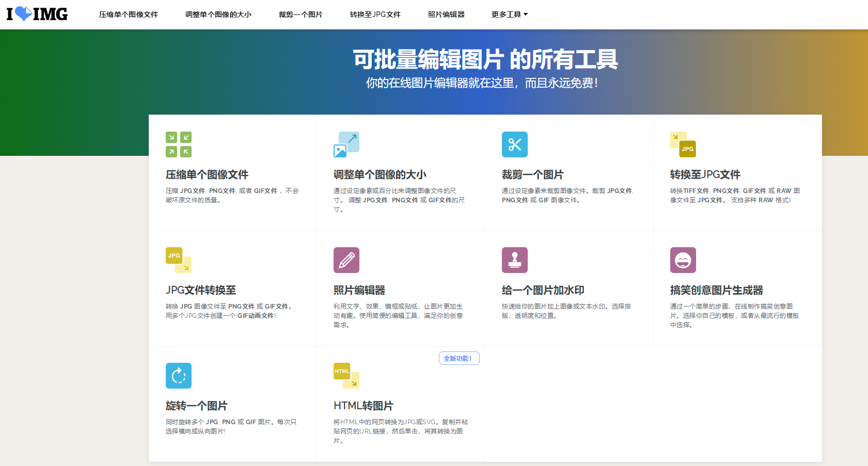Click the 全新功能! badge

coord(459,358)
